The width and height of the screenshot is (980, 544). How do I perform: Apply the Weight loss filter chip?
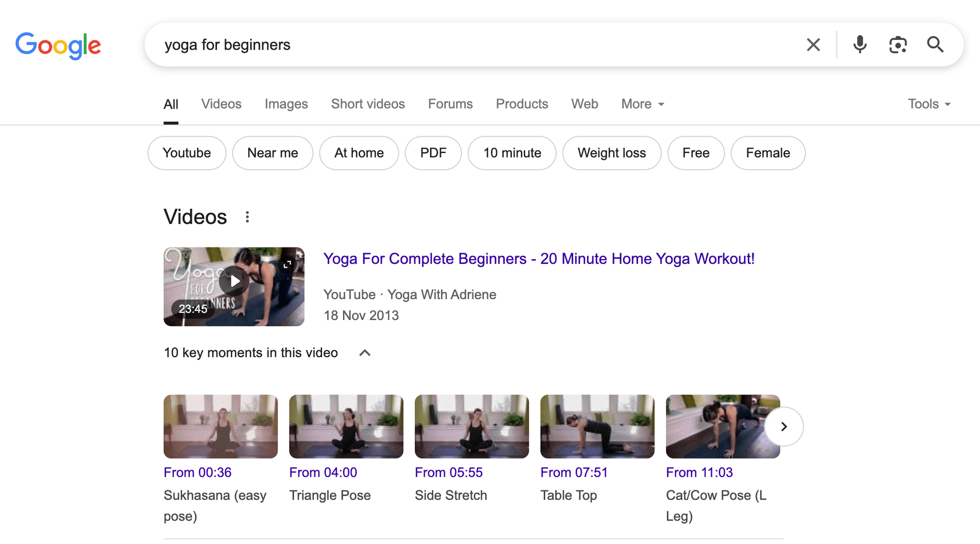click(x=611, y=153)
